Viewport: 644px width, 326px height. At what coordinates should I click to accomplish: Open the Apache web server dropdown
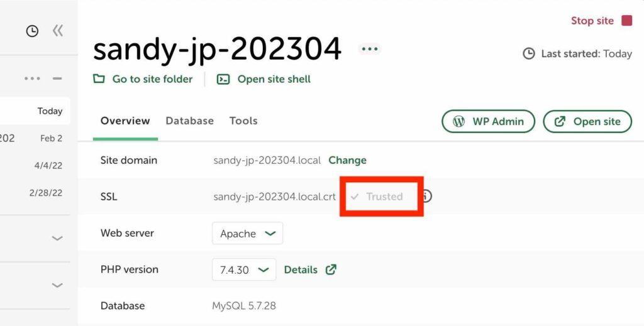pos(248,233)
